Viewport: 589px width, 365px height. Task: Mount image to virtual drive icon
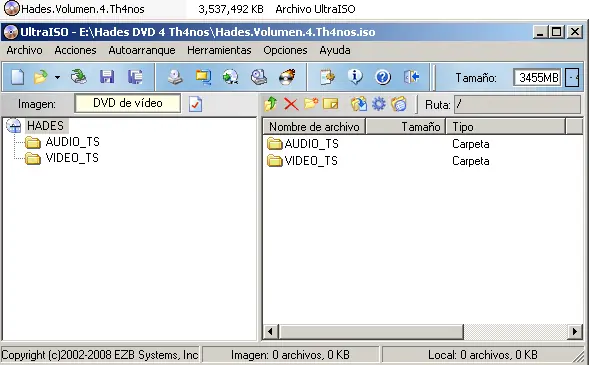pyautogui.click(x=259, y=77)
